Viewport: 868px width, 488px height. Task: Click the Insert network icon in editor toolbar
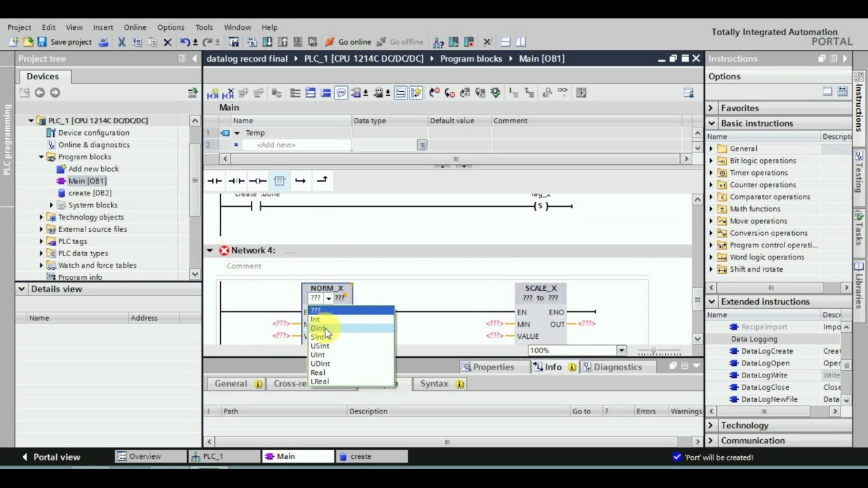pos(213,93)
